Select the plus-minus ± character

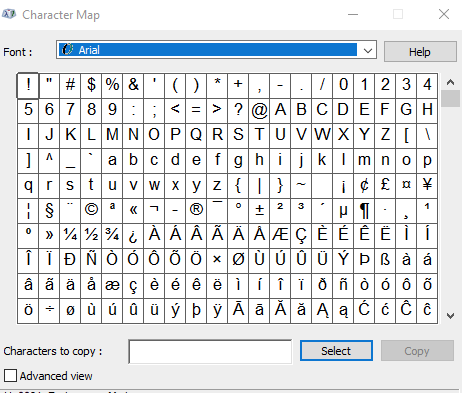pyautogui.click(x=259, y=211)
